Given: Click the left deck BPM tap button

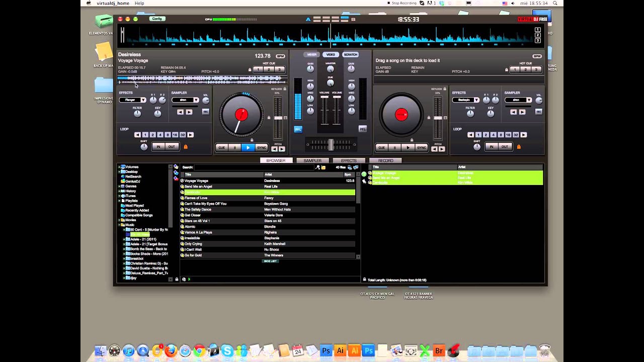Looking at the screenshot, I should click(x=280, y=56).
